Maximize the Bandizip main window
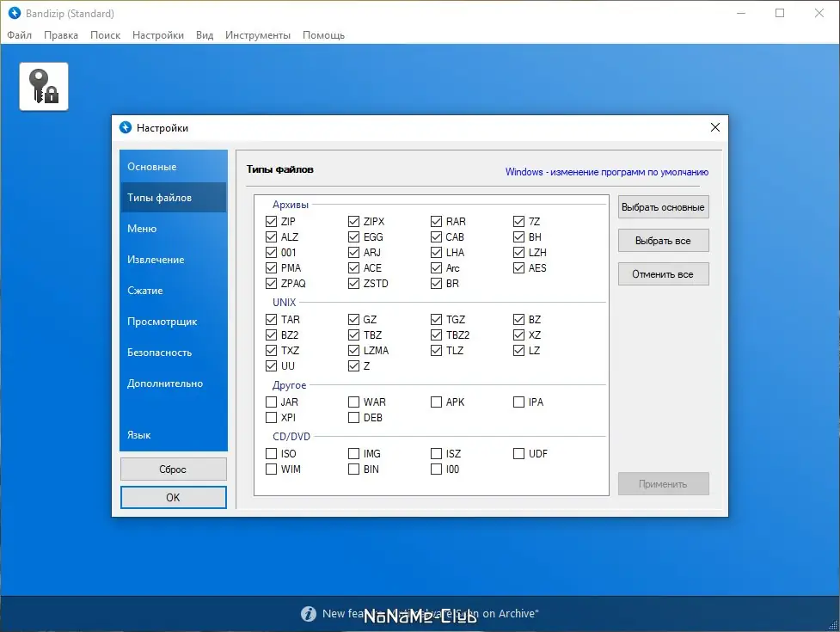 point(780,13)
